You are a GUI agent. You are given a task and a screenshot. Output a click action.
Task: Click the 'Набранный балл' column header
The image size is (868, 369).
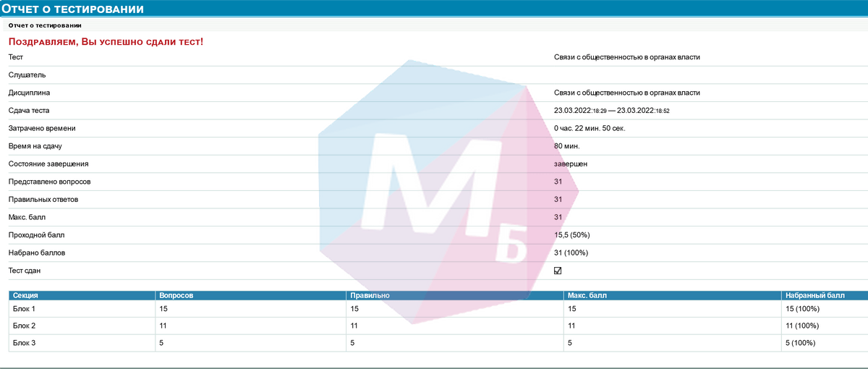click(814, 296)
